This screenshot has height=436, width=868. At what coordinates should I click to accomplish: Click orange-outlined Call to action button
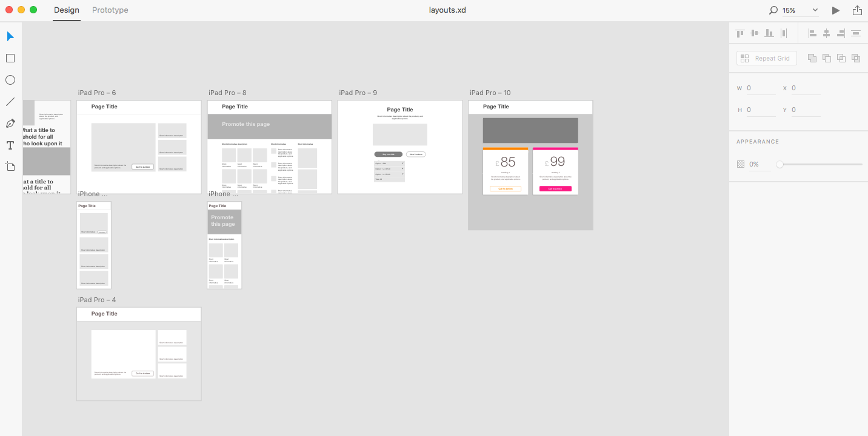point(506,189)
